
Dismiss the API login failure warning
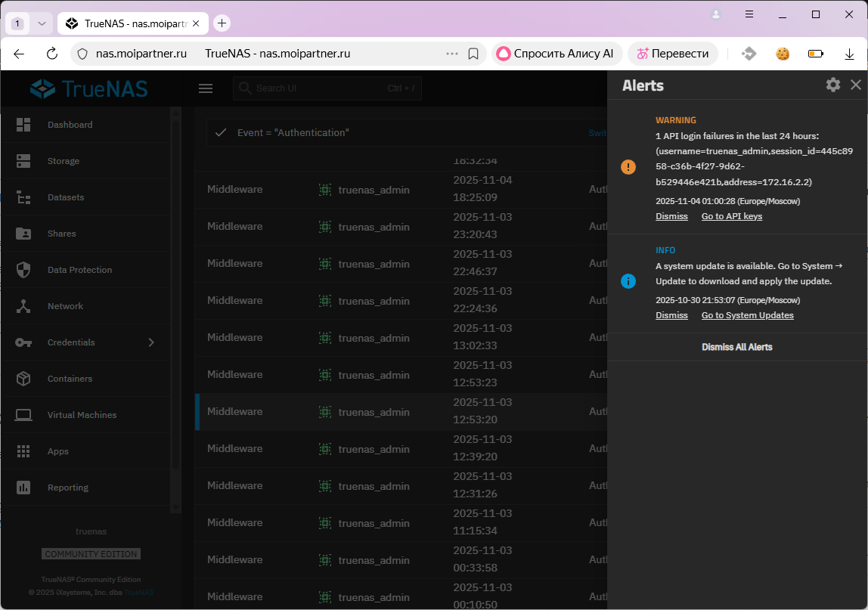pyautogui.click(x=671, y=216)
